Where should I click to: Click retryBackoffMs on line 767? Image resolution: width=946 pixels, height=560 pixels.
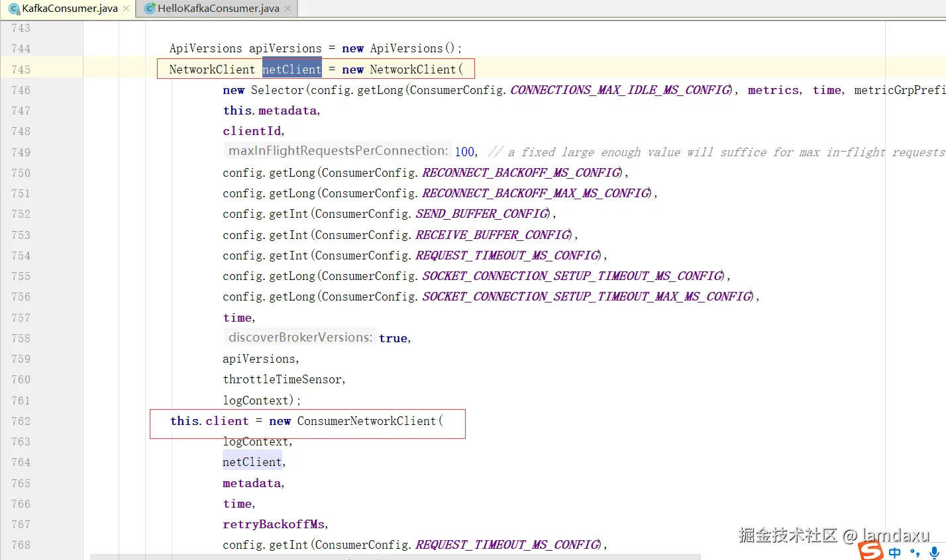coord(274,524)
